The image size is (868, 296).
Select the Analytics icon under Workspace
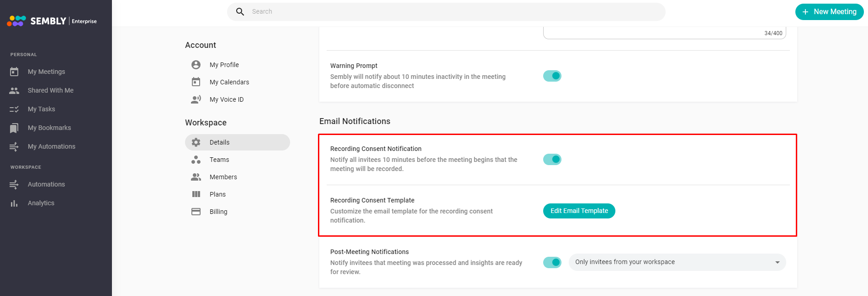coord(14,203)
